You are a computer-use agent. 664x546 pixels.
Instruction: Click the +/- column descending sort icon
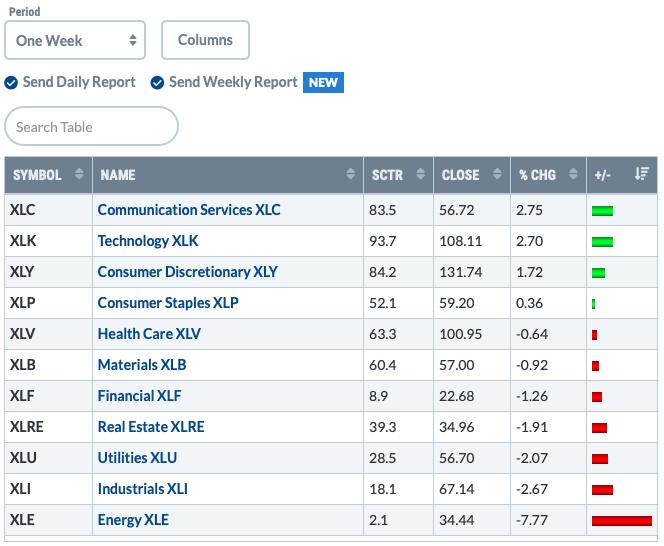click(642, 174)
